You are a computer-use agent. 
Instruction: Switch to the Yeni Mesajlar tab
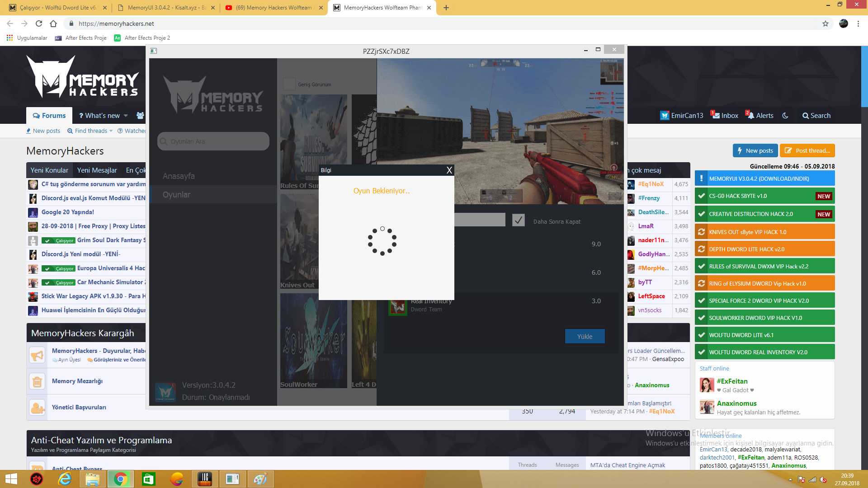(x=97, y=170)
